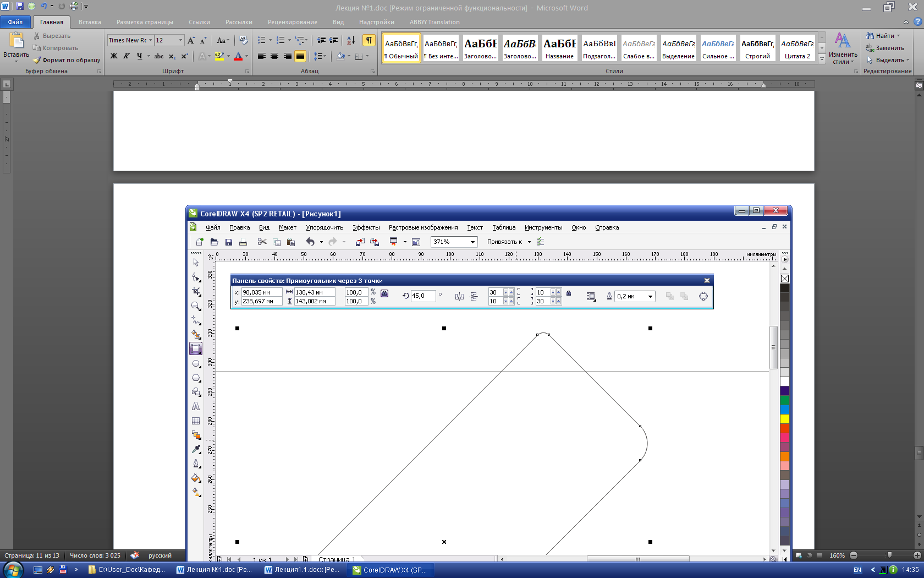
Task: Apply the Цитата 2 style
Action: pyautogui.click(x=798, y=48)
